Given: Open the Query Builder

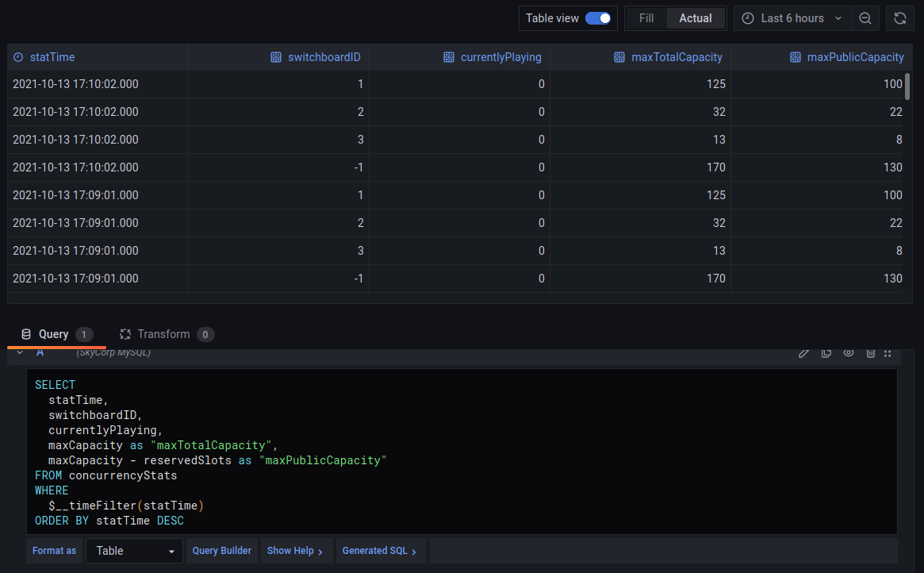Looking at the screenshot, I should pyautogui.click(x=221, y=551).
